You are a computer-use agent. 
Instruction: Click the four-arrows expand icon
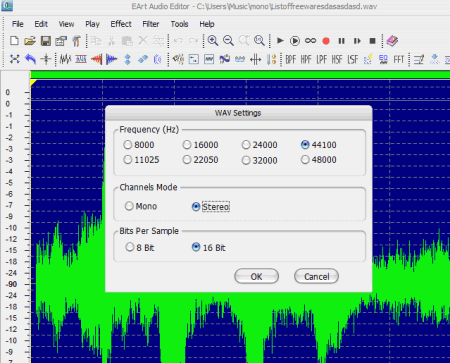[x=15, y=59]
